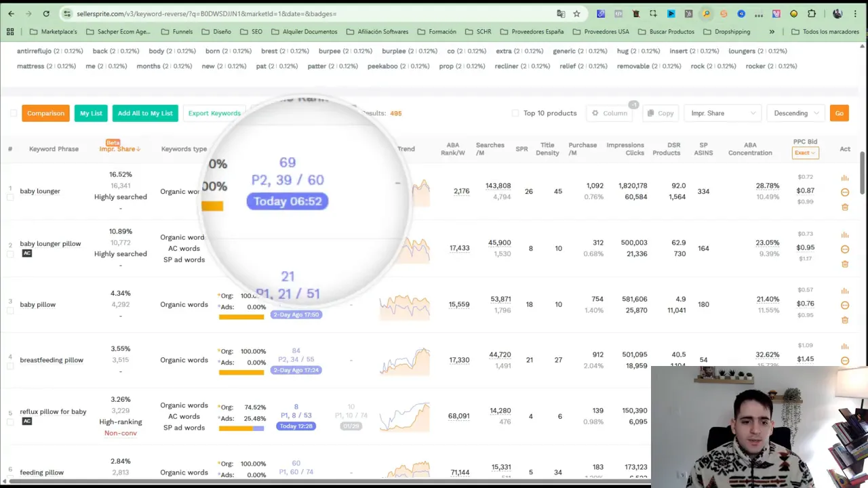Screen dimensions: 868x488
Task: Expand the Descending order dropdown
Action: (x=797, y=113)
